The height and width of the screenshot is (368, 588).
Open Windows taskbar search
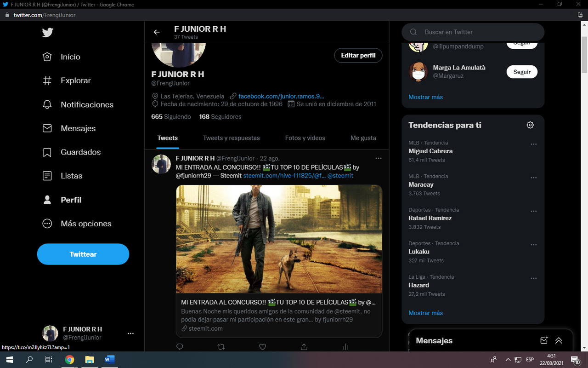coord(29,360)
